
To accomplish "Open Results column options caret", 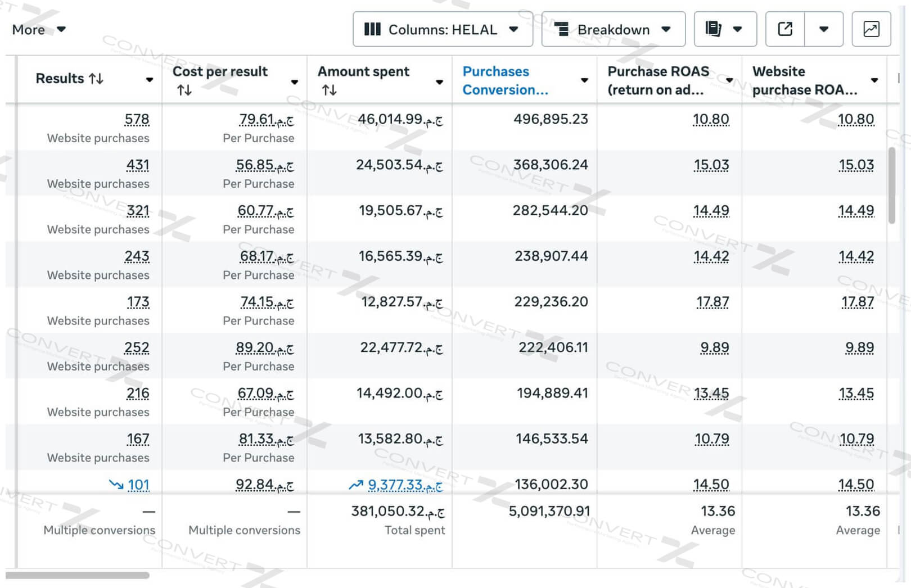I will tap(149, 80).
